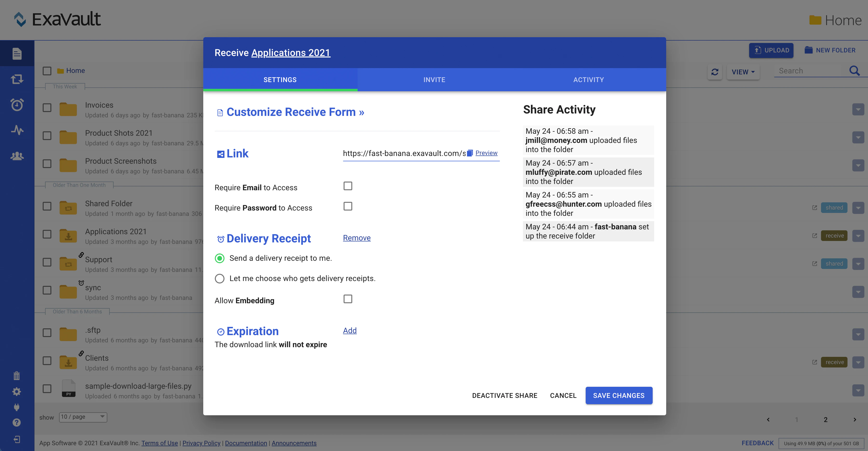Switch to the INVITE tab
868x451 pixels.
[434, 80]
